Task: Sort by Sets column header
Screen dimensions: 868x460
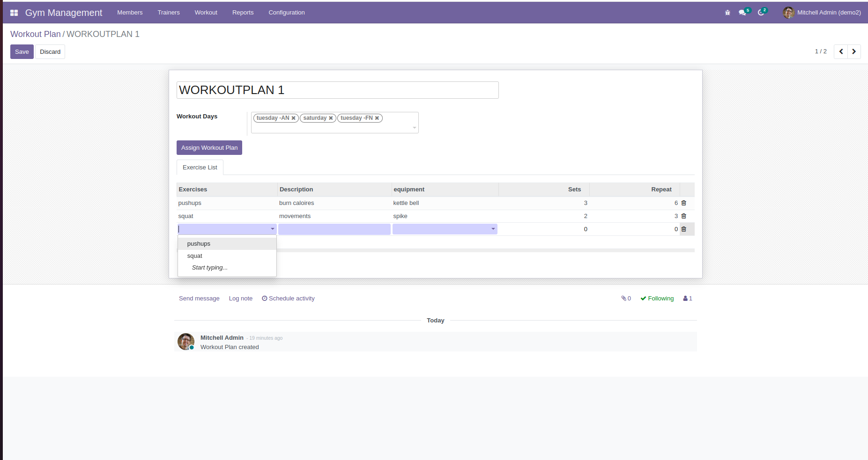Action: coord(544,190)
